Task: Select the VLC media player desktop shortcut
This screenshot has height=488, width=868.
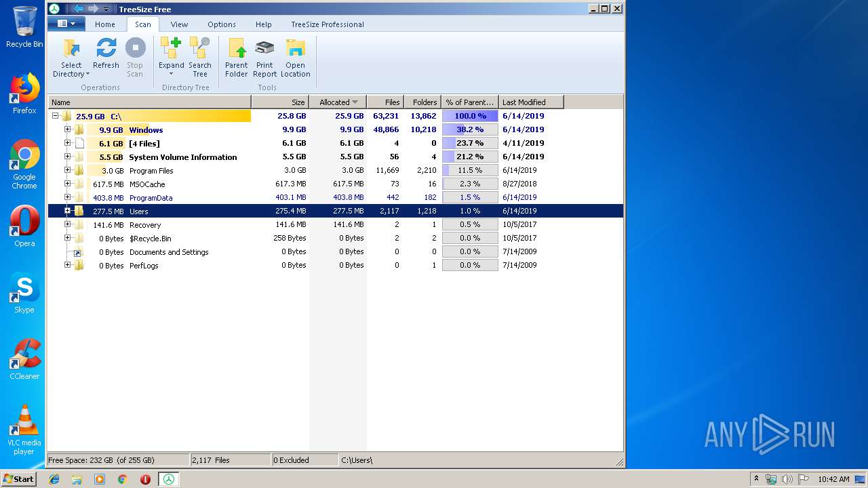Action: [x=24, y=430]
